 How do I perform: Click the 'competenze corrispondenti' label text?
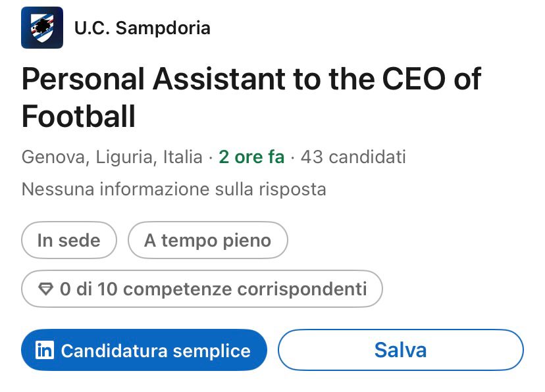(245, 289)
